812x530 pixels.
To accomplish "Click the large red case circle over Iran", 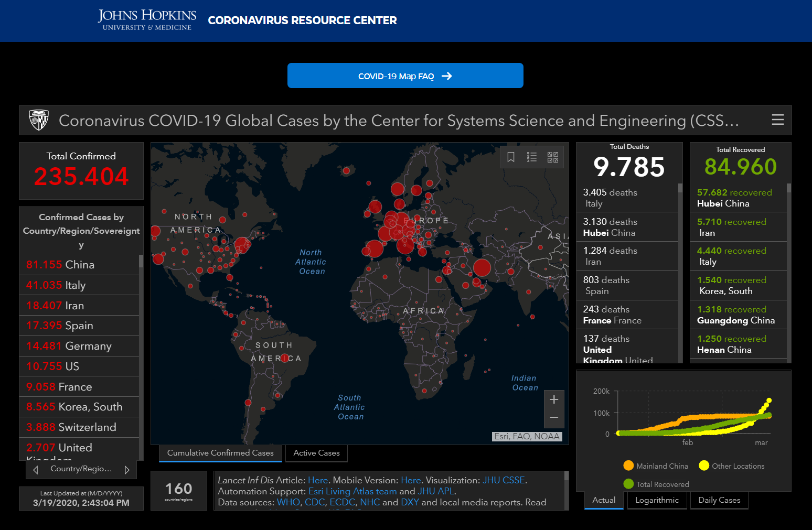I will coord(482,267).
